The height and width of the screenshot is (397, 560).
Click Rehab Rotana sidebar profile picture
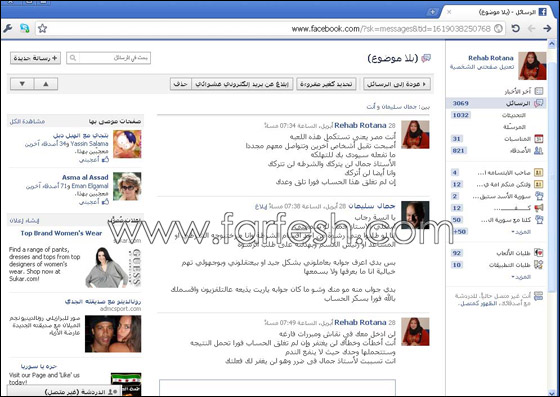click(532, 66)
